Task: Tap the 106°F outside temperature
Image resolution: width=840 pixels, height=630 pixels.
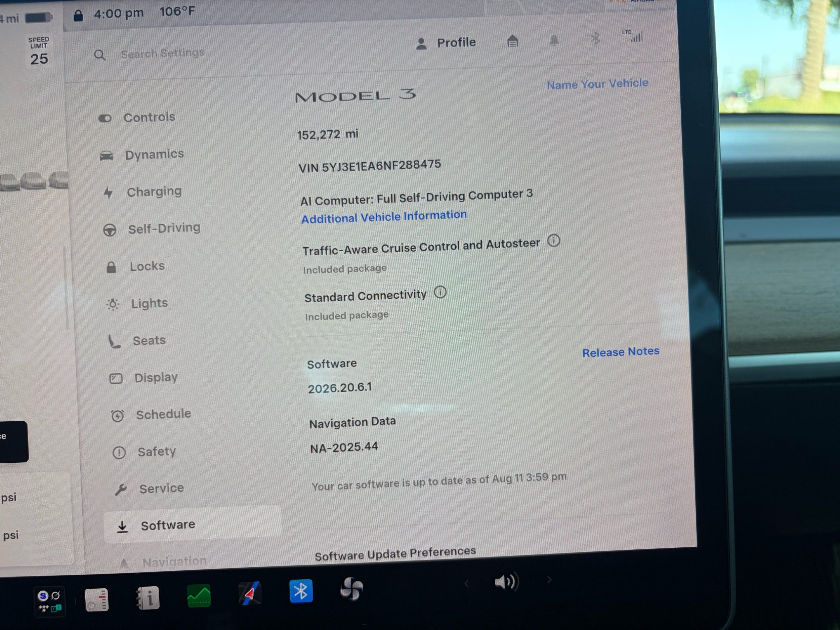Action: point(177,12)
